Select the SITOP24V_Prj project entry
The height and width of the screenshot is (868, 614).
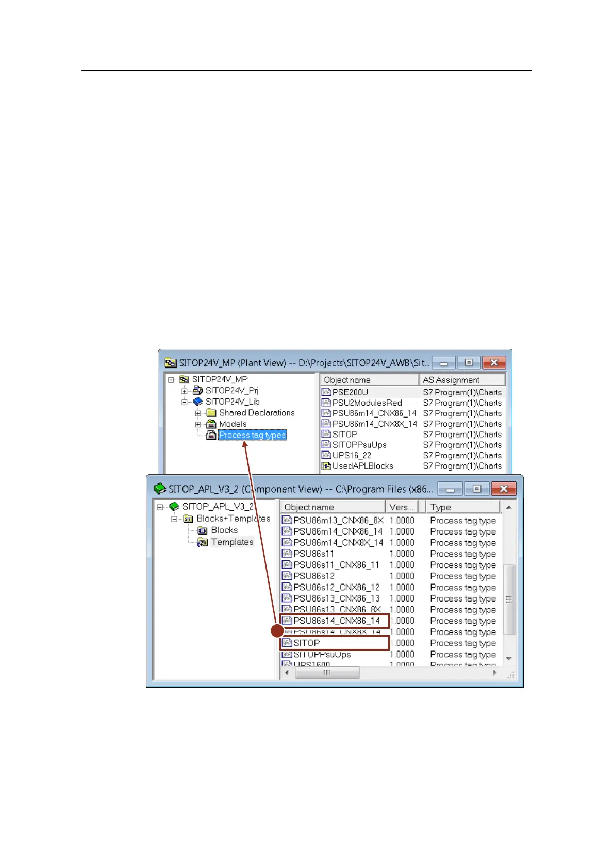[232, 391]
